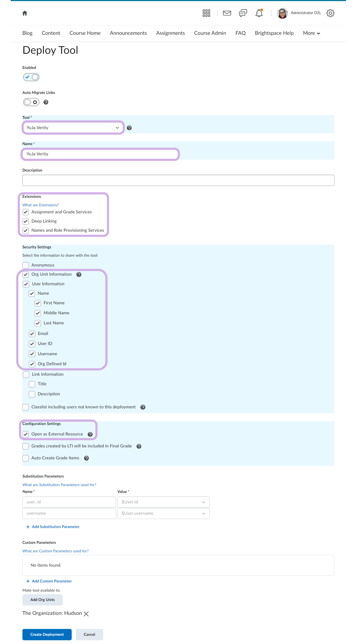Toggle the Enabled switch
Screen dimensions: 354x644
click(31, 77)
